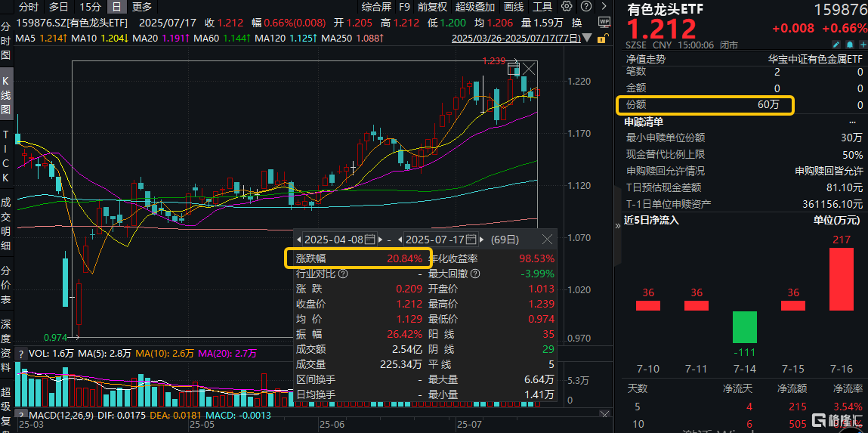
Task: Click the F9 toolbar button
Action: [x=404, y=7]
